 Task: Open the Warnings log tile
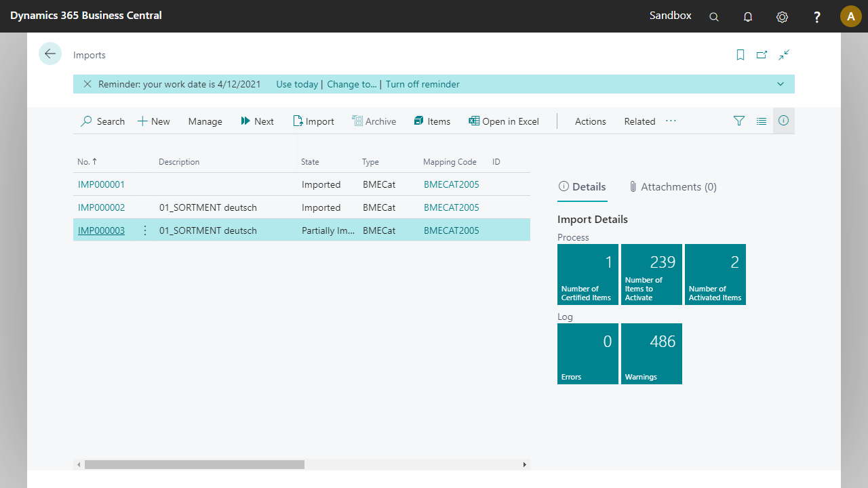(652, 354)
